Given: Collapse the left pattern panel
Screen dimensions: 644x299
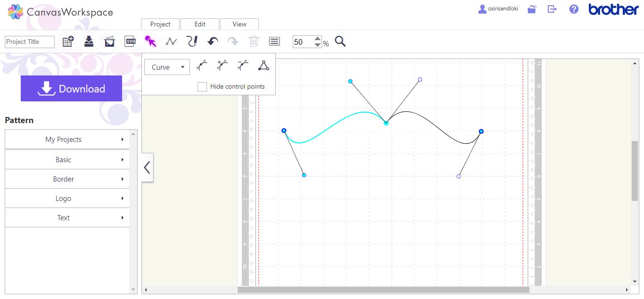Looking at the screenshot, I should [147, 167].
